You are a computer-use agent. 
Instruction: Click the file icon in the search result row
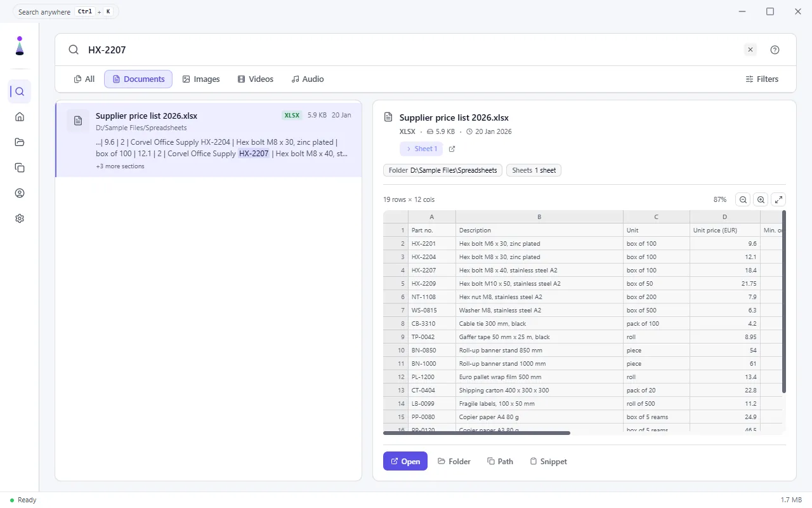pos(78,121)
